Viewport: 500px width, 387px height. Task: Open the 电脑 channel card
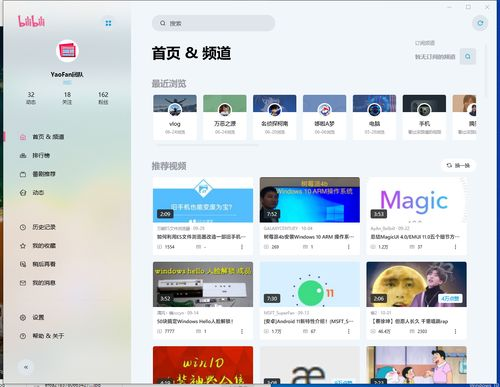375,117
